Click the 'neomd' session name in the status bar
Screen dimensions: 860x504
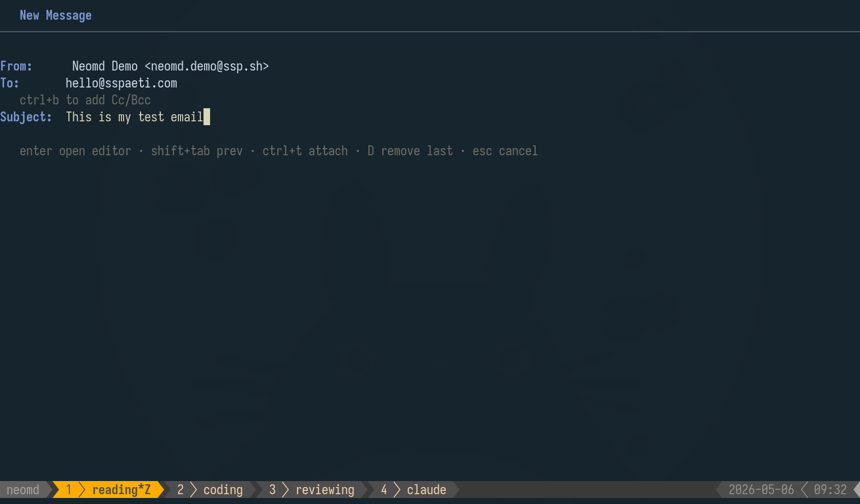click(23, 490)
